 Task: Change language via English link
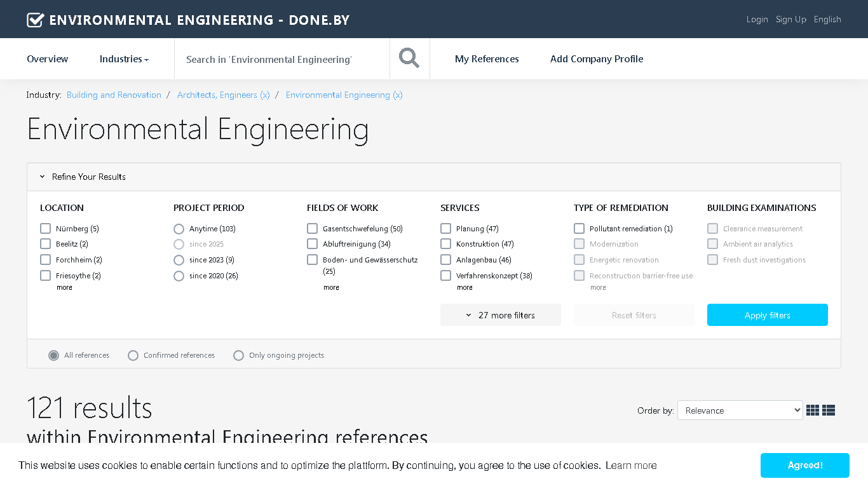pos(827,20)
